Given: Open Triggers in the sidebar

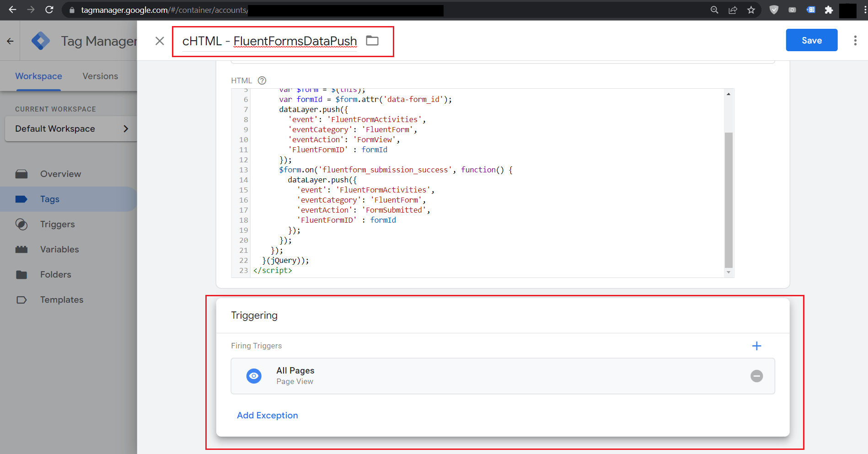Looking at the screenshot, I should [57, 224].
